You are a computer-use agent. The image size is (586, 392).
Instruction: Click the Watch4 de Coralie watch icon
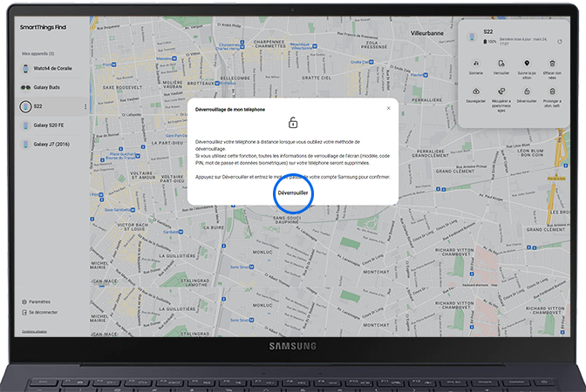tap(25, 68)
